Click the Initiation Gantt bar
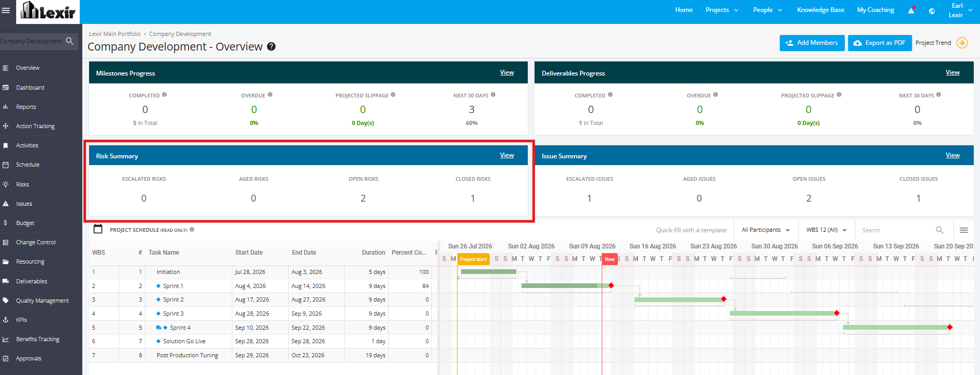Image resolution: width=980 pixels, height=375 pixels. 489,271
